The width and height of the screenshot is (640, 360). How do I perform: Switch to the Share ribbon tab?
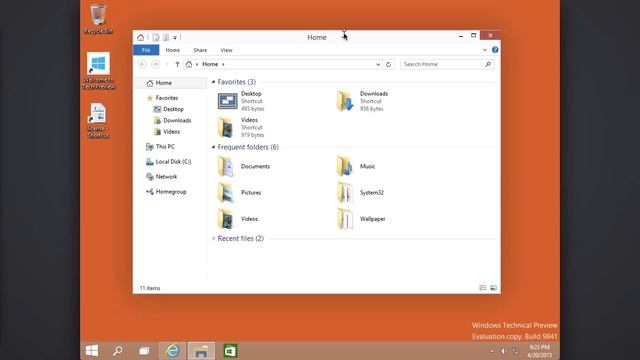(x=200, y=50)
